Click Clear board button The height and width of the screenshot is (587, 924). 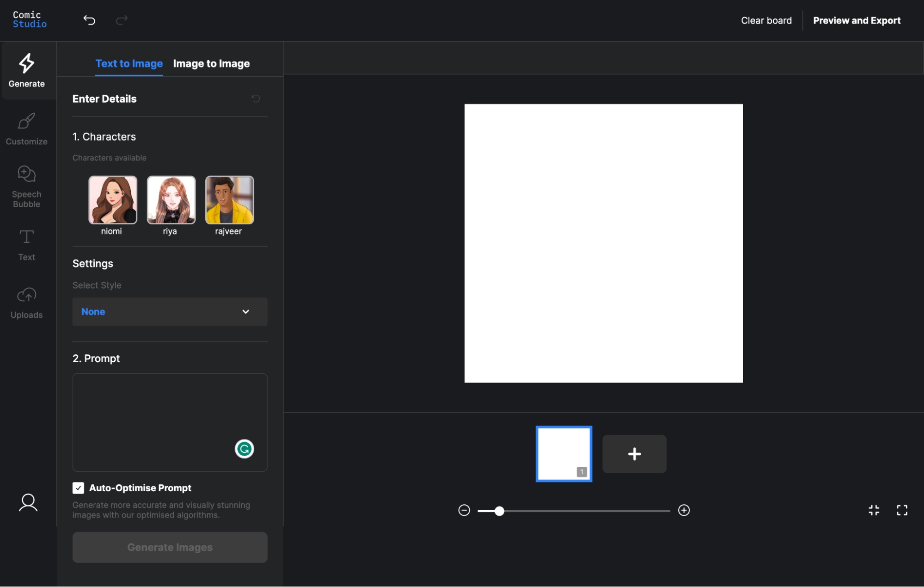(x=766, y=20)
